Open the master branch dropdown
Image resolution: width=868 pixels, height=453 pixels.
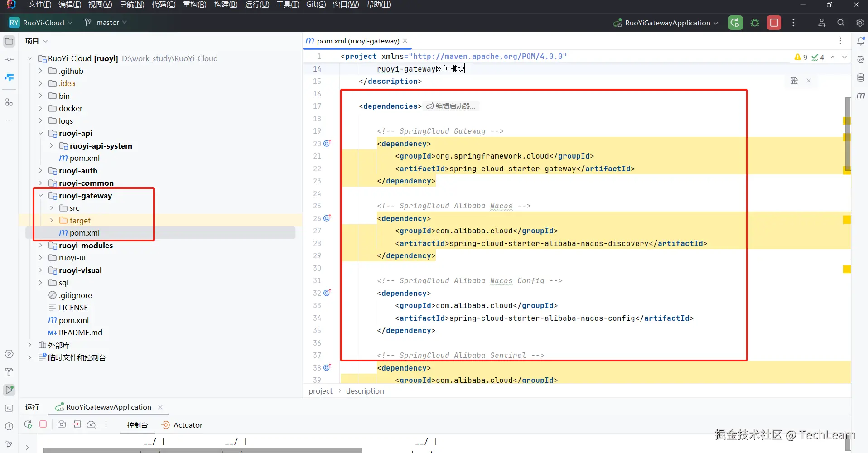point(106,23)
